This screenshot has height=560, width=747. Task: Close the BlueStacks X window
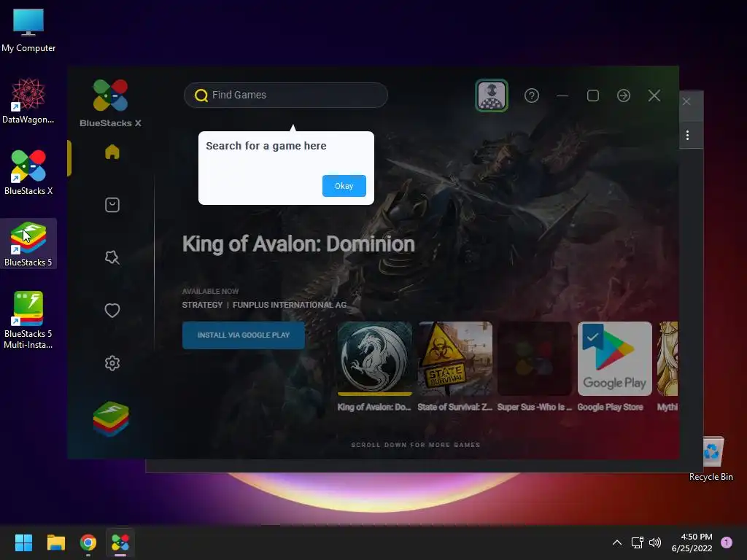click(654, 96)
